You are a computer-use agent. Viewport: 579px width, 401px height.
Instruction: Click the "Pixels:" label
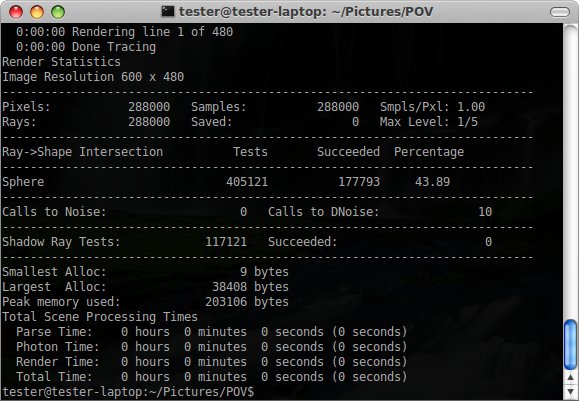[26, 107]
